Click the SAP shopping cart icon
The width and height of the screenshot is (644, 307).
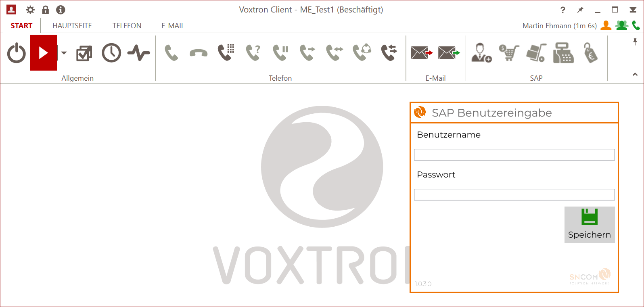[509, 53]
